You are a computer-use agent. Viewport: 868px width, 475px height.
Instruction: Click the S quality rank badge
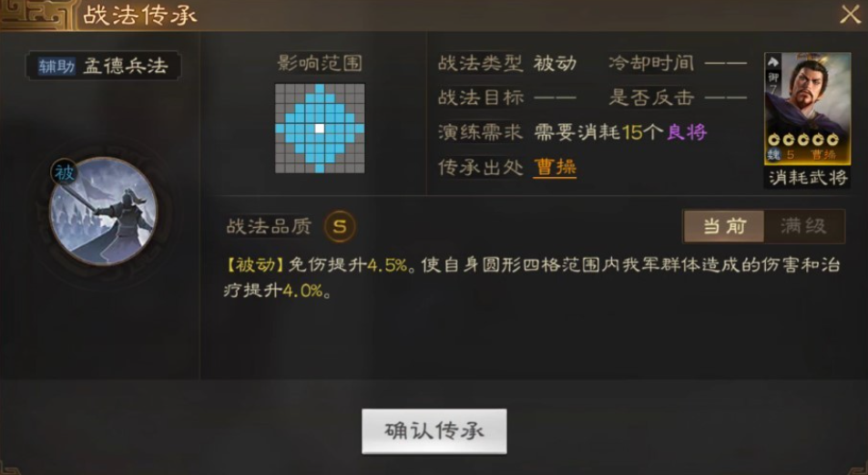340,226
